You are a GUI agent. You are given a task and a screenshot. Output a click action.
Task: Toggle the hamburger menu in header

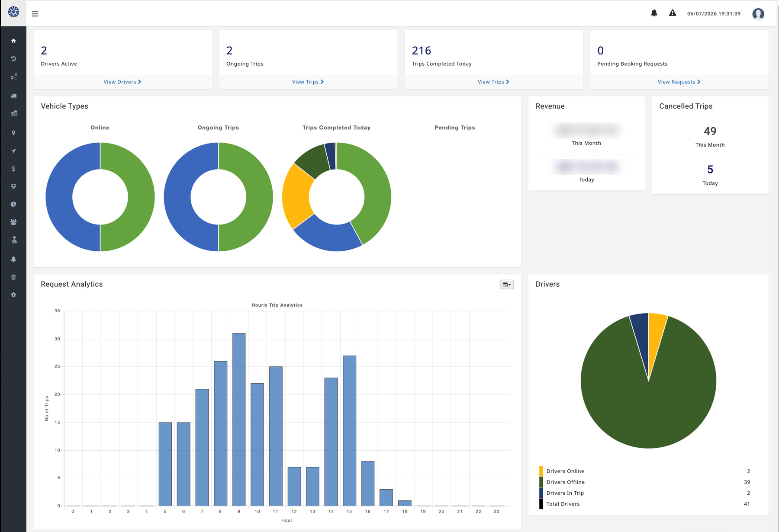coord(35,14)
